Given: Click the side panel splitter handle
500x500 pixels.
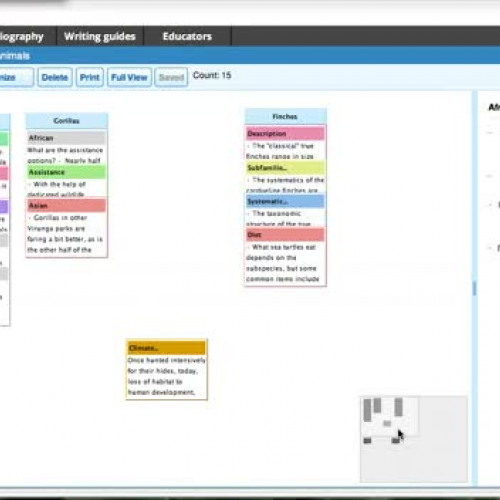Looking at the screenshot, I should click(474, 288).
